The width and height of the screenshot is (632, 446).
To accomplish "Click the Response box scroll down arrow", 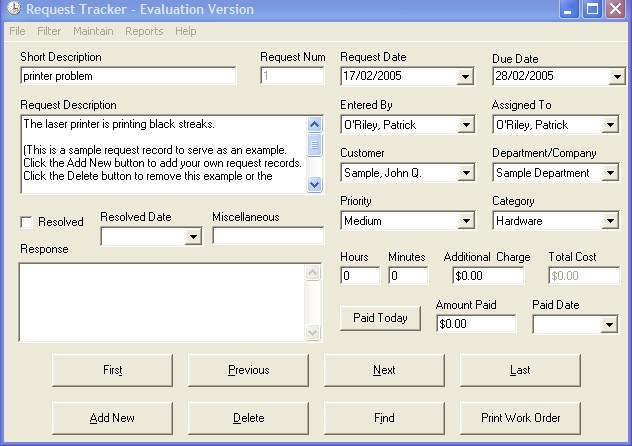I will pos(313,333).
